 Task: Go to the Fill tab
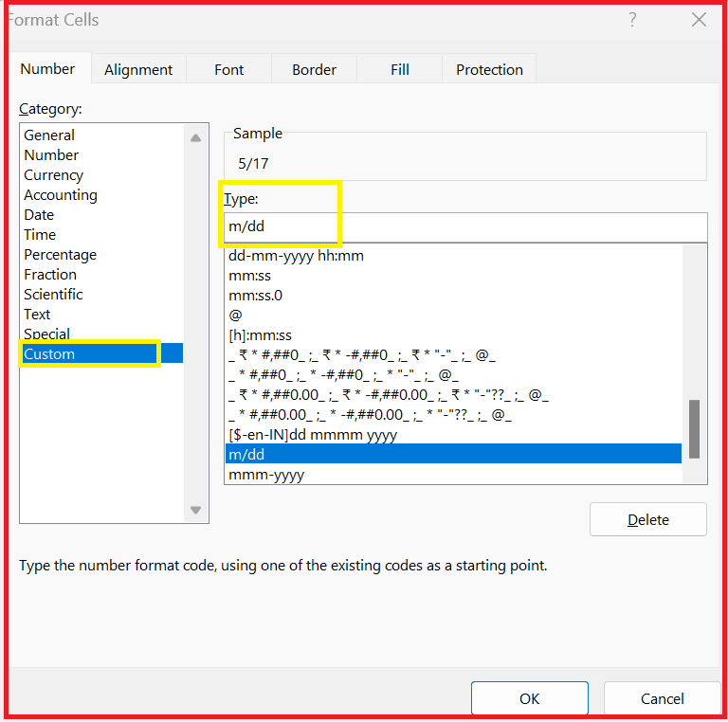pos(400,69)
